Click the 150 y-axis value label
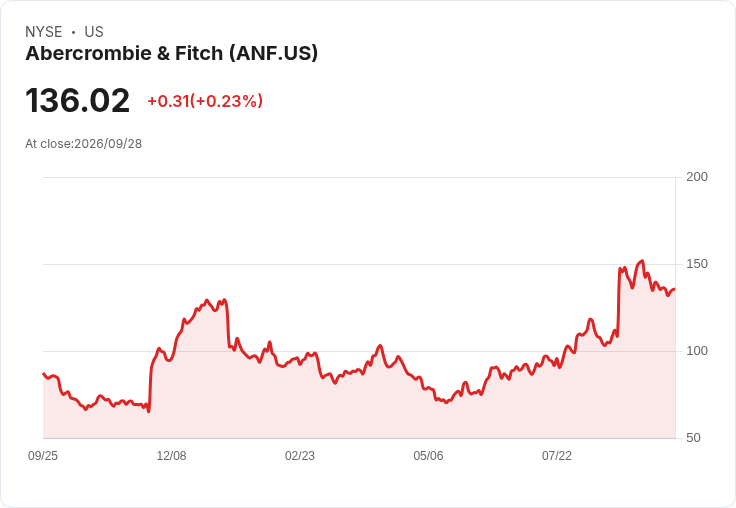The height and width of the screenshot is (508, 736). [697, 264]
